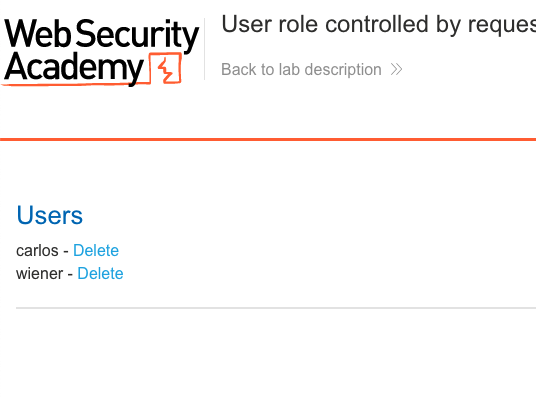Open Back to lab description link
The width and height of the screenshot is (536, 397).
[301, 69]
